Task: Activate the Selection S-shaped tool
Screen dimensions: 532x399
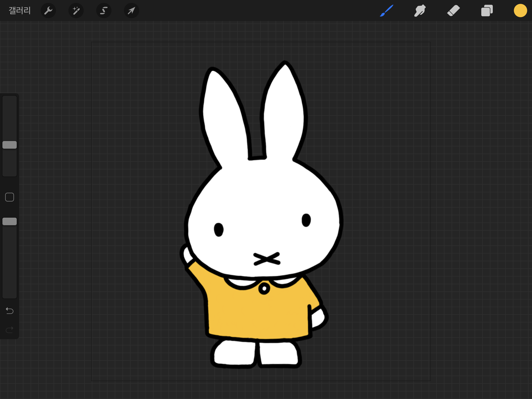Action: tap(104, 11)
